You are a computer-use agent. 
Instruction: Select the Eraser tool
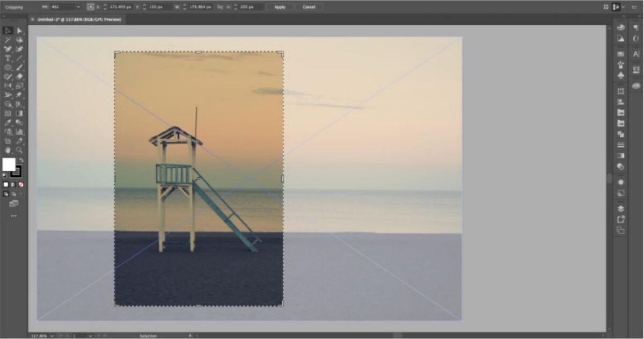19,76
